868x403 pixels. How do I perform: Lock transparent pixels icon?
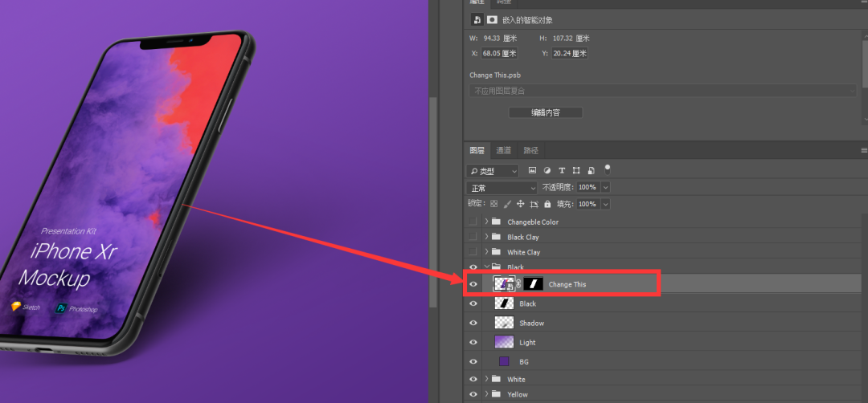[x=493, y=204]
